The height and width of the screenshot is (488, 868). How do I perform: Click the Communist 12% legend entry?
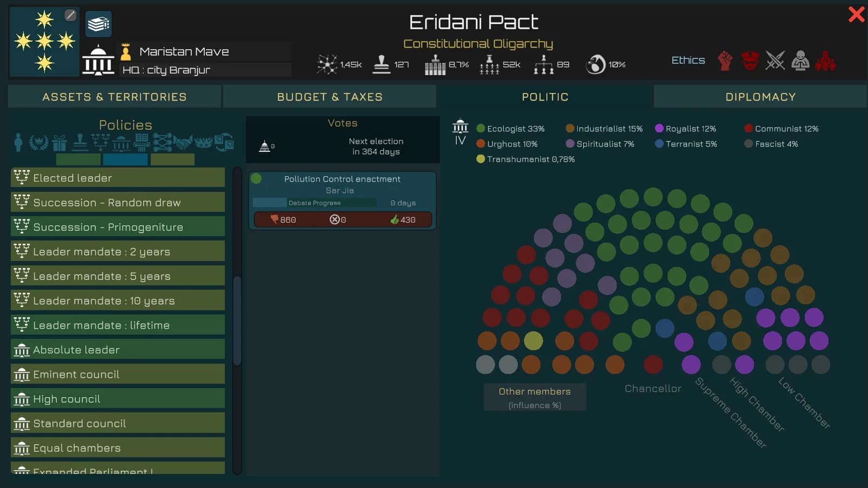[x=781, y=129]
